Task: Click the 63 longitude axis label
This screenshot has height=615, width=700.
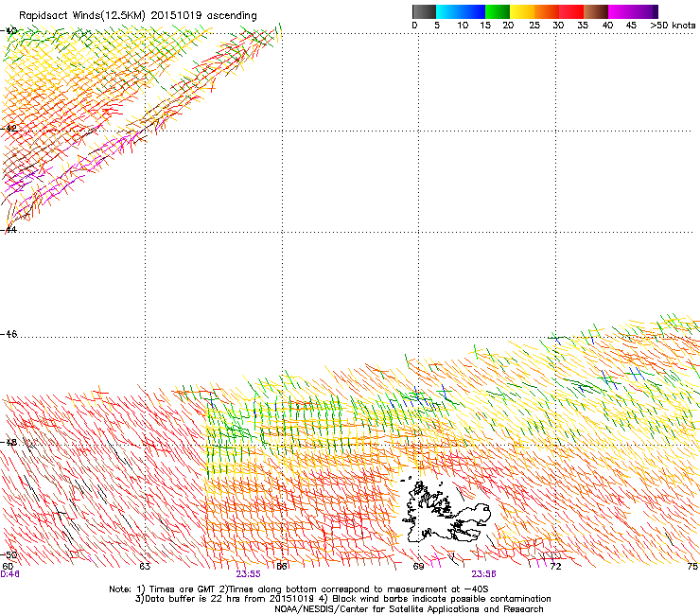Action: [x=145, y=567]
